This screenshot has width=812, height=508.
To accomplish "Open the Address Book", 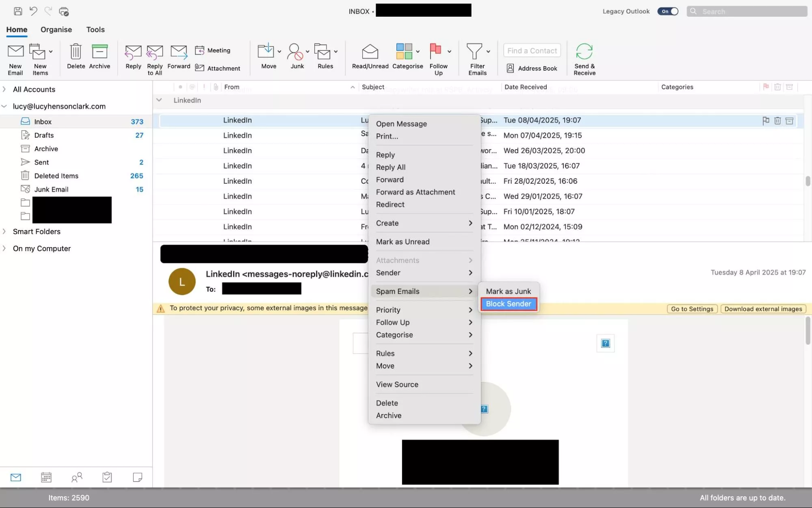I will [532, 68].
